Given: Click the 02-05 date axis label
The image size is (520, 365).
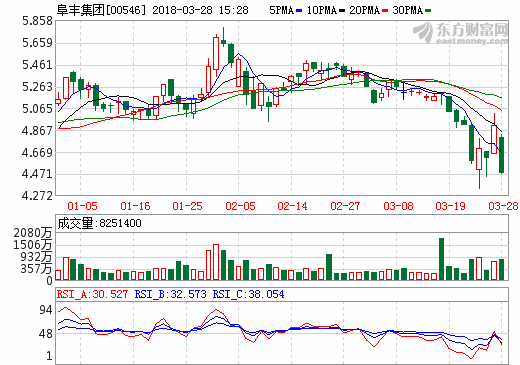Looking at the screenshot, I should tap(240, 206).
